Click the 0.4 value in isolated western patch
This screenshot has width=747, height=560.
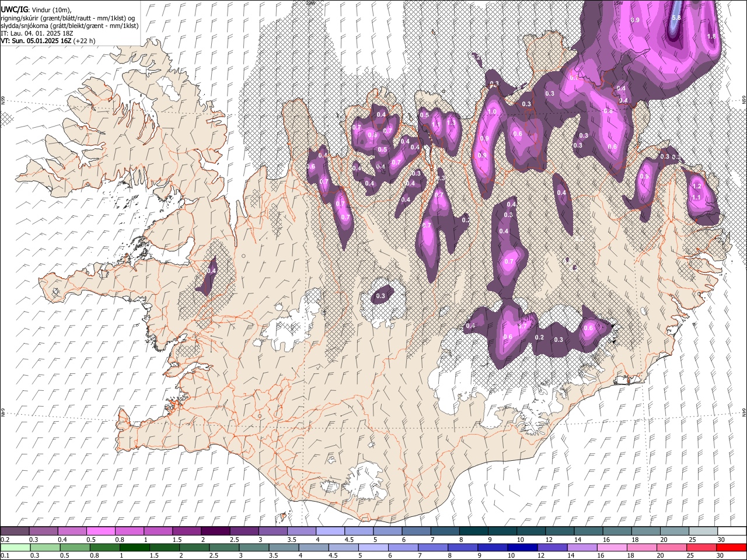pyautogui.click(x=212, y=271)
